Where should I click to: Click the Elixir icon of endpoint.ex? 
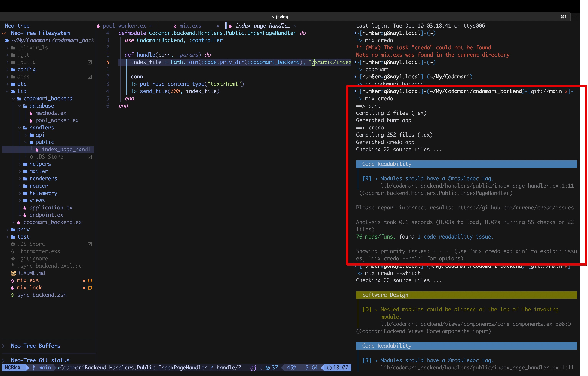tap(25, 215)
